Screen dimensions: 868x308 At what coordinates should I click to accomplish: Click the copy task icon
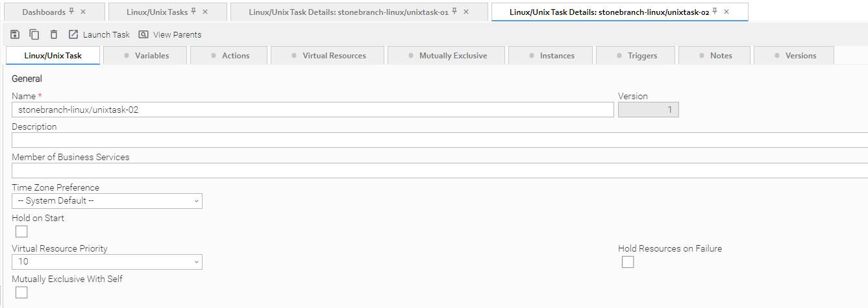coord(34,34)
